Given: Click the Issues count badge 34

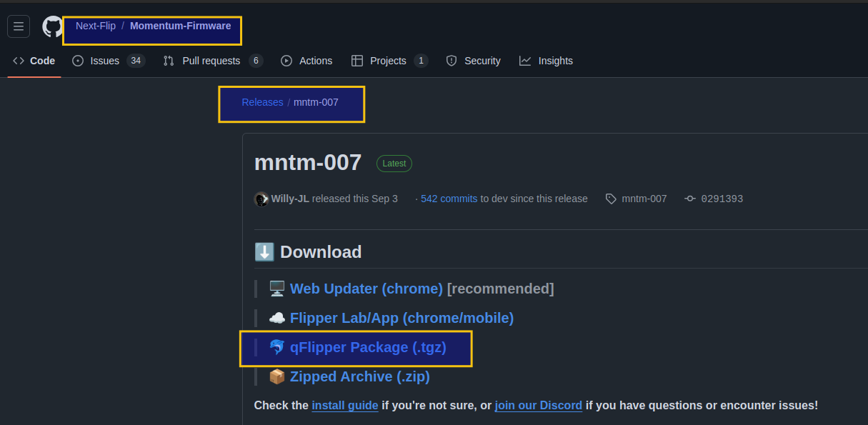Looking at the screenshot, I should coord(136,61).
